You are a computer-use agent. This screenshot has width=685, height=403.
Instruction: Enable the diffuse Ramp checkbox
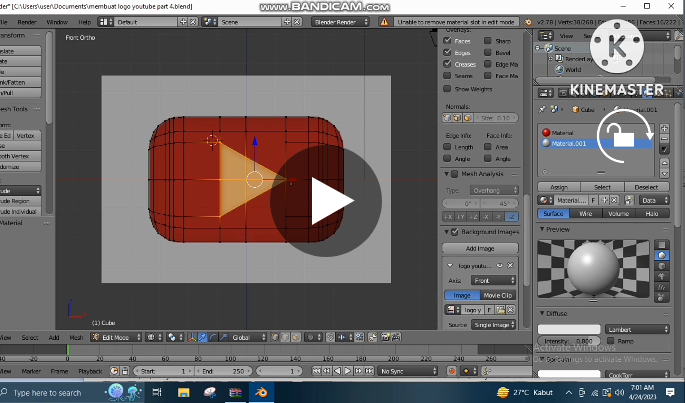click(x=611, y=341)
